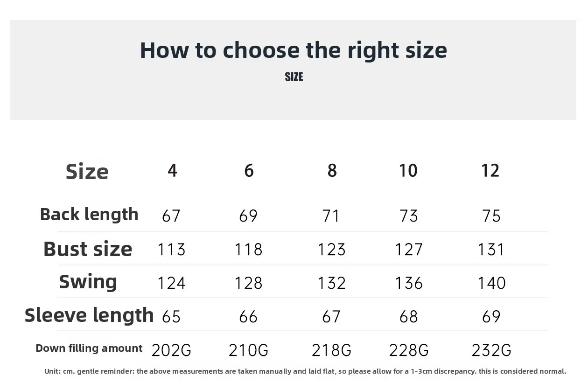
Task: Click the 'Bust size' row label
Action: 88,249
